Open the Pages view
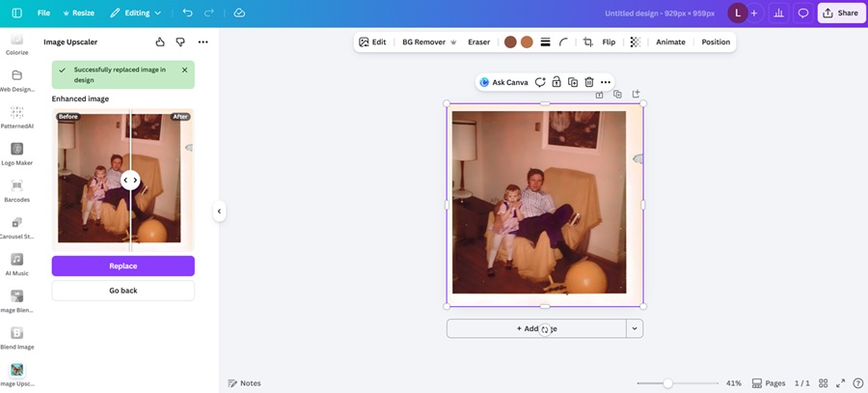868x393 pixels. point(769,383)
